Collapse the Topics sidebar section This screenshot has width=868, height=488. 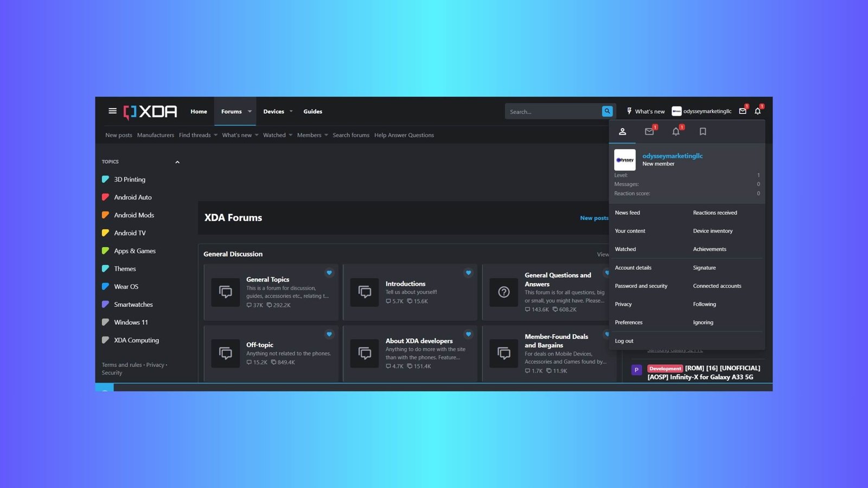(177, 162)
